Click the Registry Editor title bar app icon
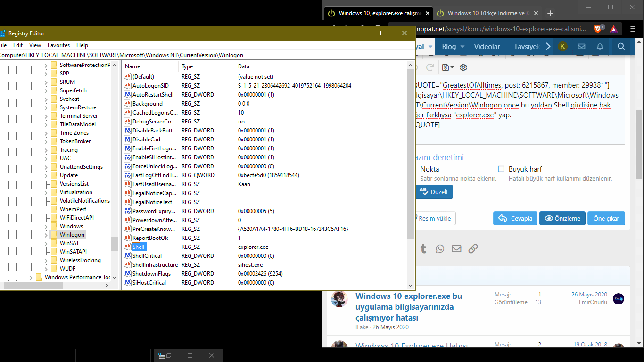The image size is (644, 362). (x=2, y=33)
